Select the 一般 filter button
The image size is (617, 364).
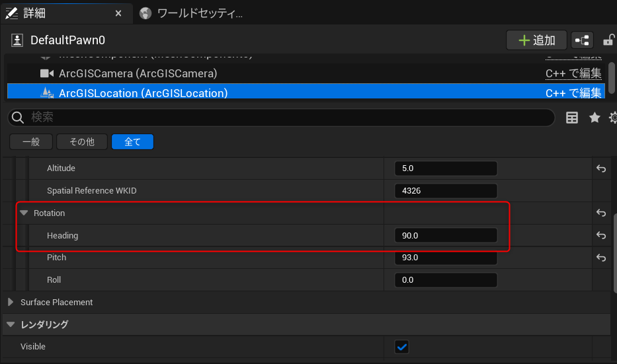(x=31, y=142)
